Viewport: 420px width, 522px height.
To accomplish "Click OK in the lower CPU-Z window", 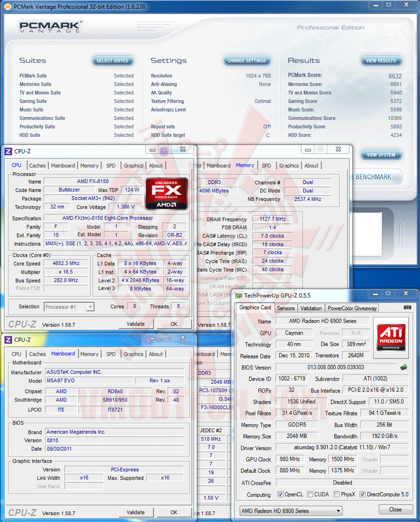I will [x=174, y=512].
